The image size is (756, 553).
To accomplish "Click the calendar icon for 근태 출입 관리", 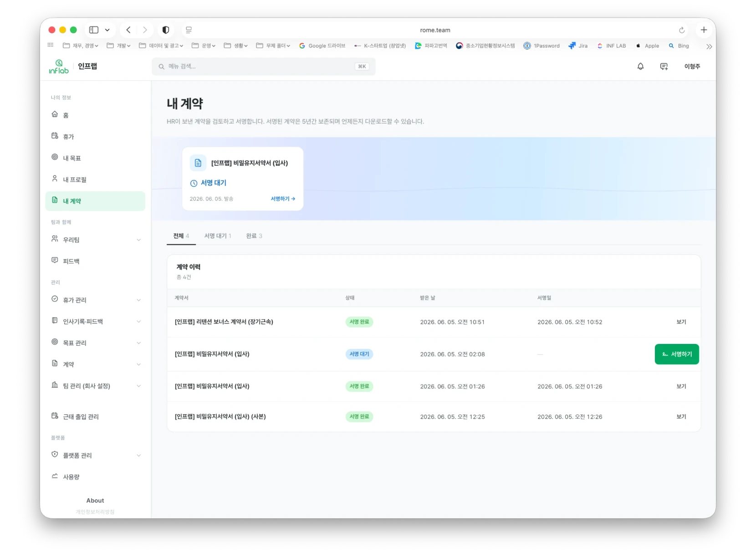I will pos(55,415).
